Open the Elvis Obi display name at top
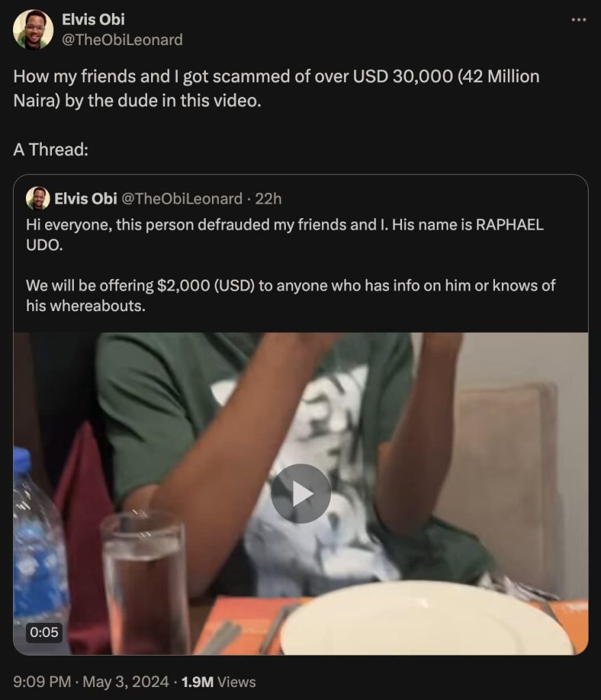 coord(93,20)
